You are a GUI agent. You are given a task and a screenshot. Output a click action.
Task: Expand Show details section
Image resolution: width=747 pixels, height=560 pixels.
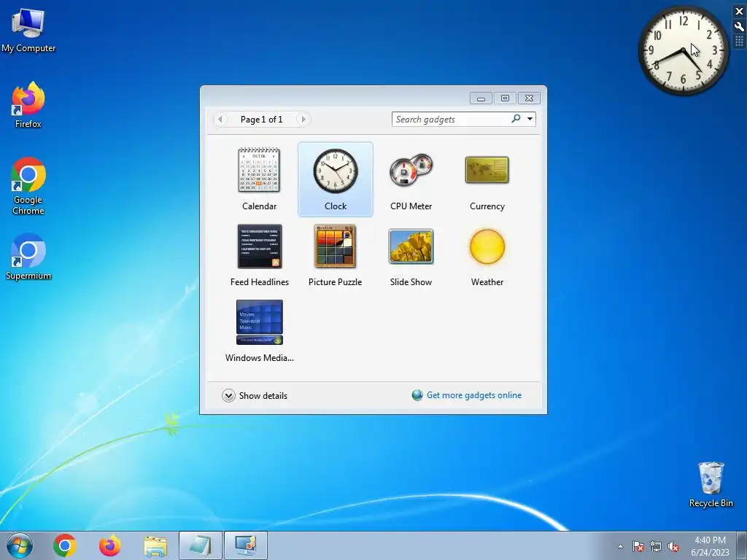255,396
